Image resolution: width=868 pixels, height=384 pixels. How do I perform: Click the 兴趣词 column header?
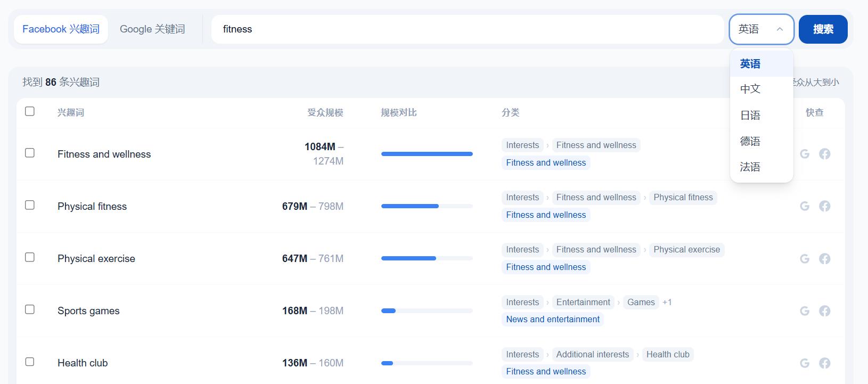(x=71, y=112)
